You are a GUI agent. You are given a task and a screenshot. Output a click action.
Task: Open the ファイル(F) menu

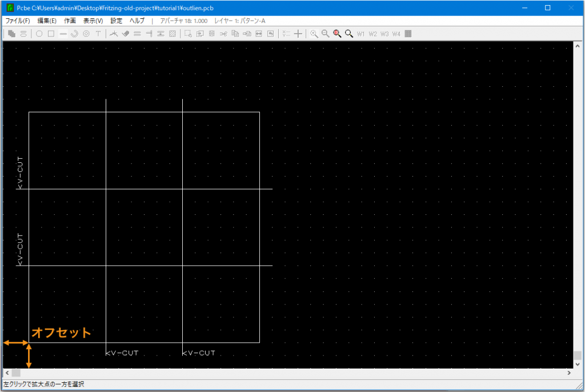pos(18,21)
